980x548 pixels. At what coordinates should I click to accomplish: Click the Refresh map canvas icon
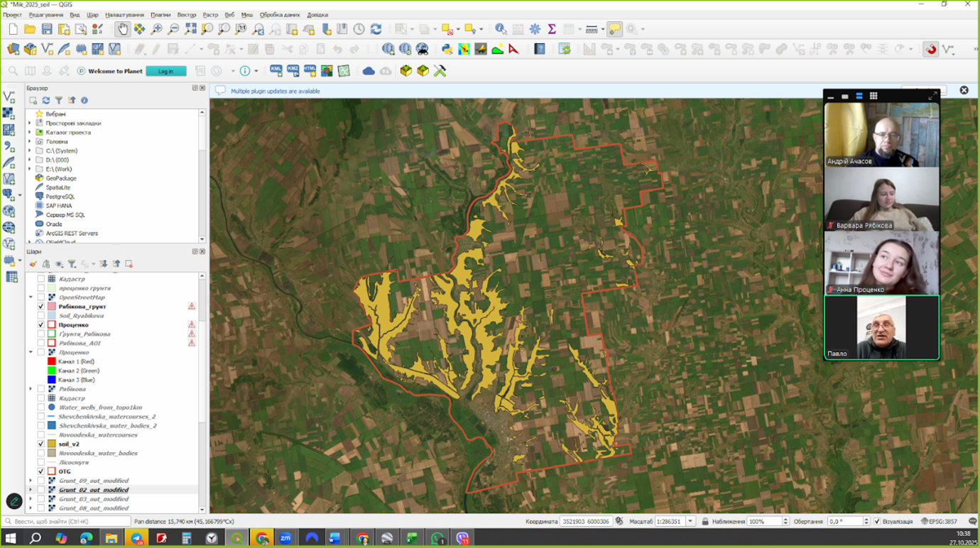point(376,29)
